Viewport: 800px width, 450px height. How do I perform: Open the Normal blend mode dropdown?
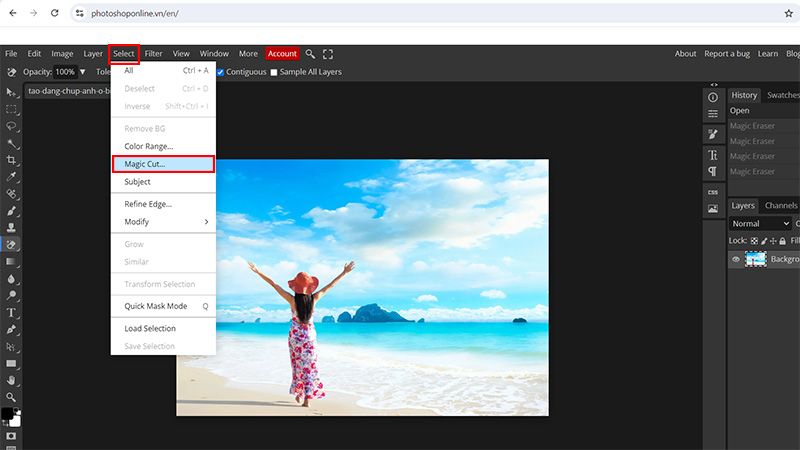760,223
